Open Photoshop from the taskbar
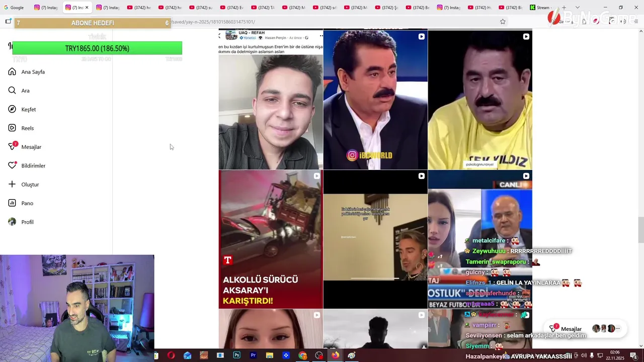Screen dimensions: 644x362 (x=236, y=355)
